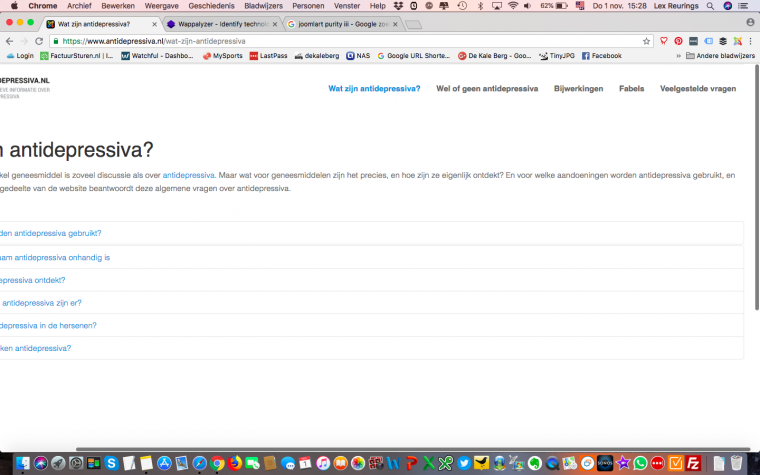The image size is (760, 475).
Task: Switch to the joomlart purity iii Google tab
Action: coord(342,24)
